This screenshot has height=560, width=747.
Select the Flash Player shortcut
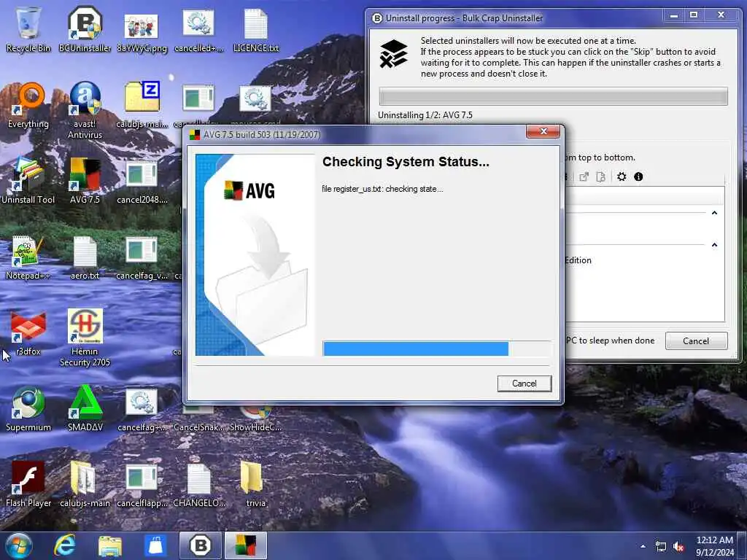coord(28,485)
